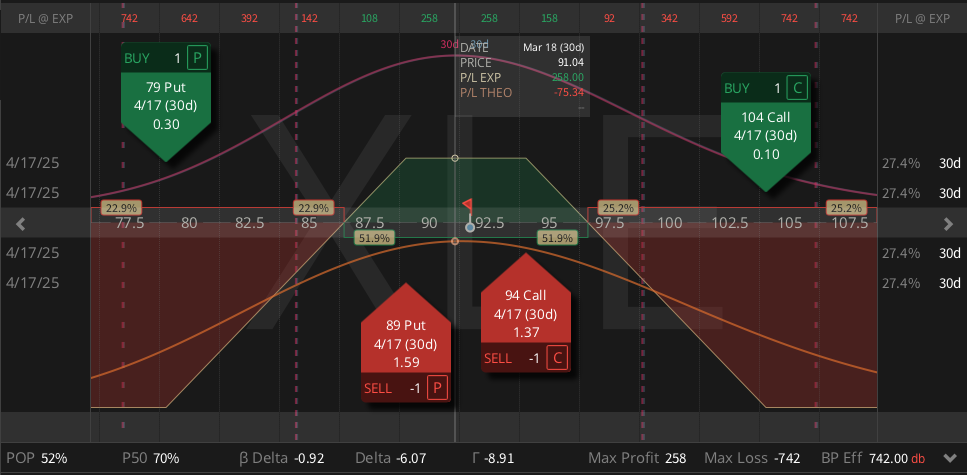Viewport: 967px width, 475px height.
Task: Click the P badge on the 79 Put tag
Action: 197,59
